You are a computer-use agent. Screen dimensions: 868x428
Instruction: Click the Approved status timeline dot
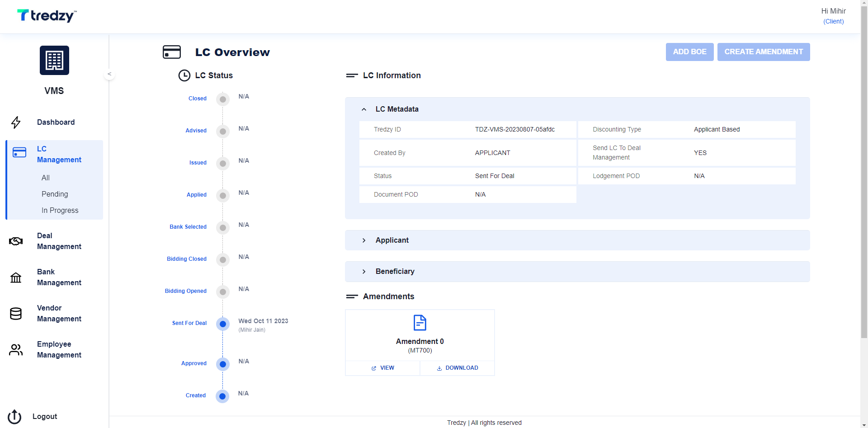[222, 364]
